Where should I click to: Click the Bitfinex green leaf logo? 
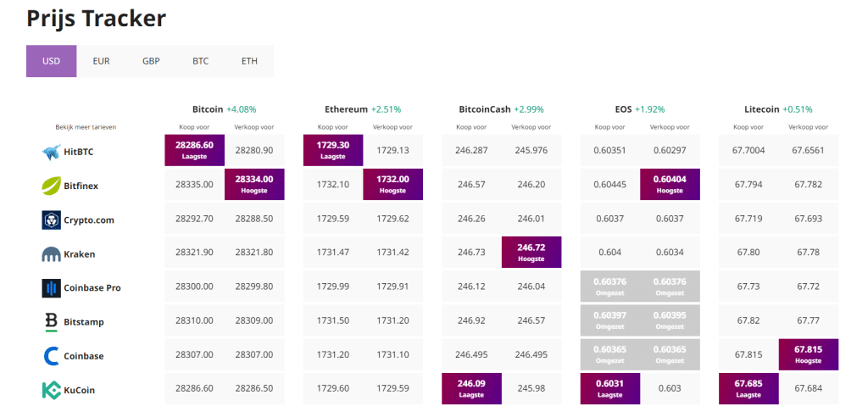[x=51, y=186]
